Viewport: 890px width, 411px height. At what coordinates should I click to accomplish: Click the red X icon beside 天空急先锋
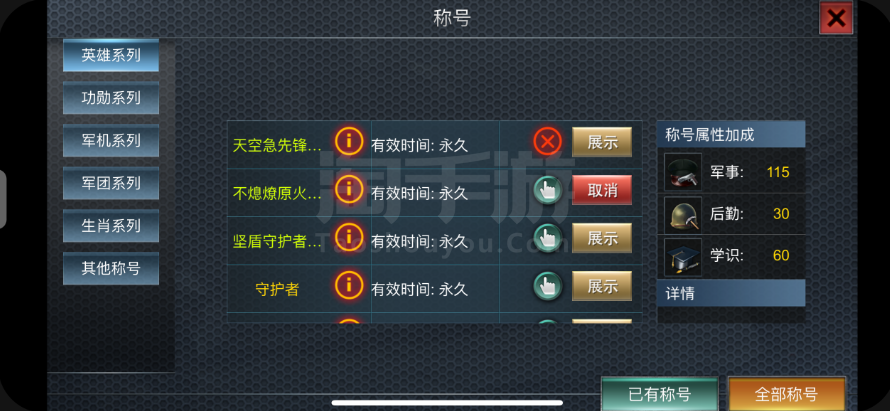pos(548,142)
